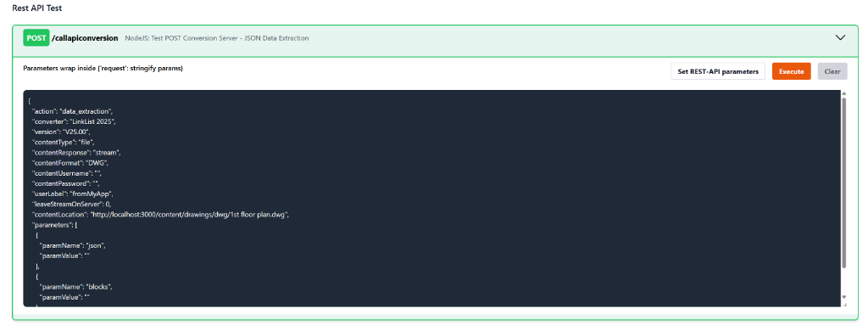Click the scrollbar down arrow
This screenshot has width=868, height=325.
click(x=843, y=298)
